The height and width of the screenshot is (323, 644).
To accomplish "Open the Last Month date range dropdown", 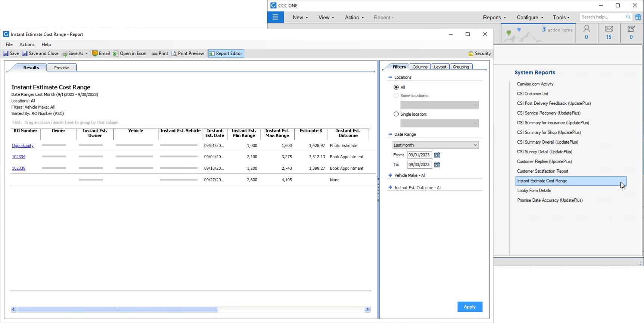I will 435,145.
